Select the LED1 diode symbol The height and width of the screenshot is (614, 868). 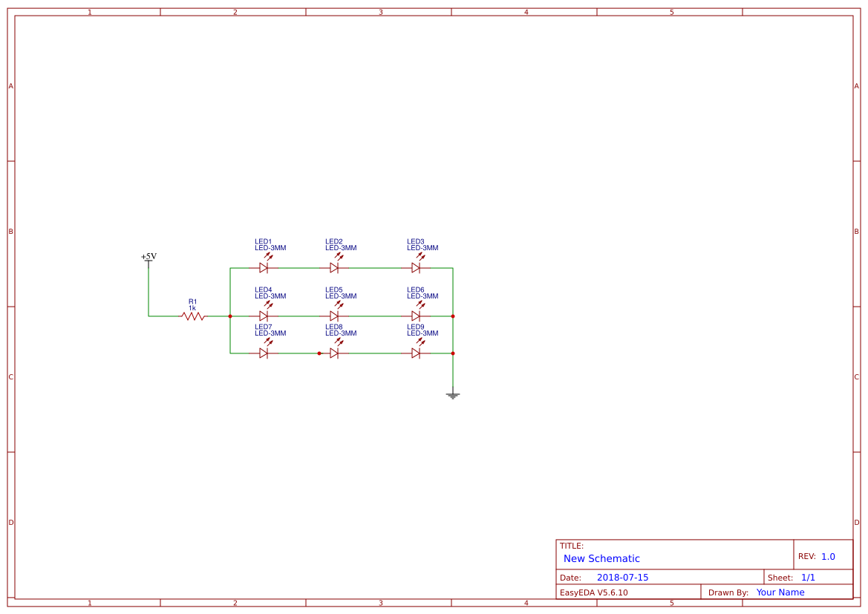(264, 267)
